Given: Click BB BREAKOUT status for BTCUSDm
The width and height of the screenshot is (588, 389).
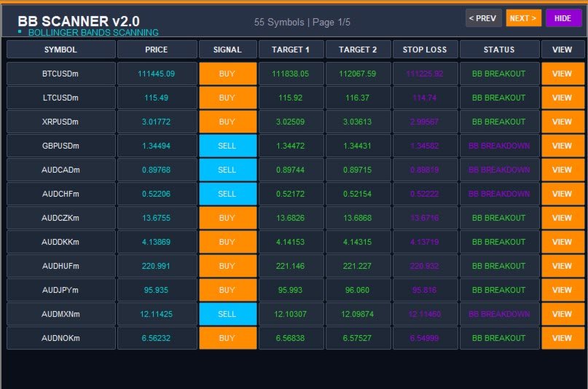Looking at the screenshot, I should click(499, 74).
